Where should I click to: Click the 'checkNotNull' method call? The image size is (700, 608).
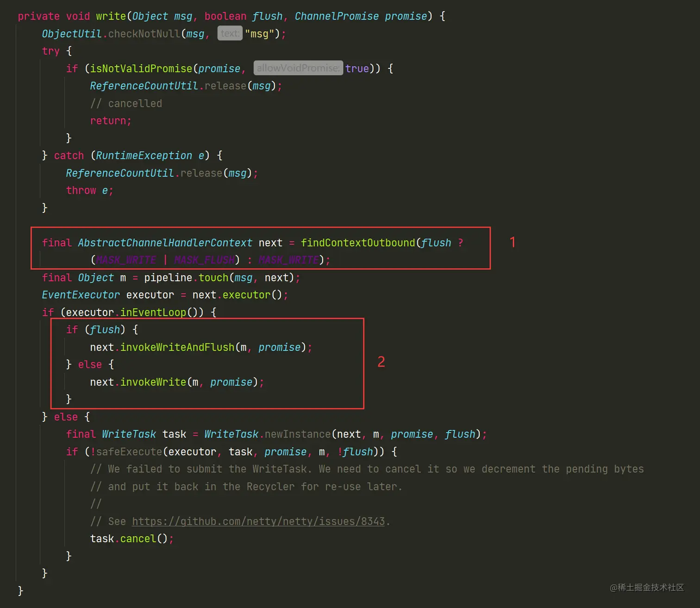(x=144, y=34)
